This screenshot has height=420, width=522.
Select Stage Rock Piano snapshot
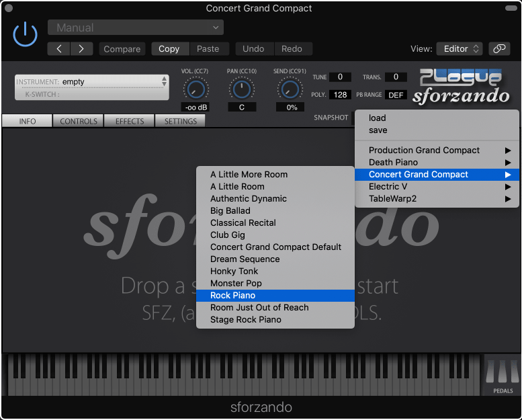[275, 320]
